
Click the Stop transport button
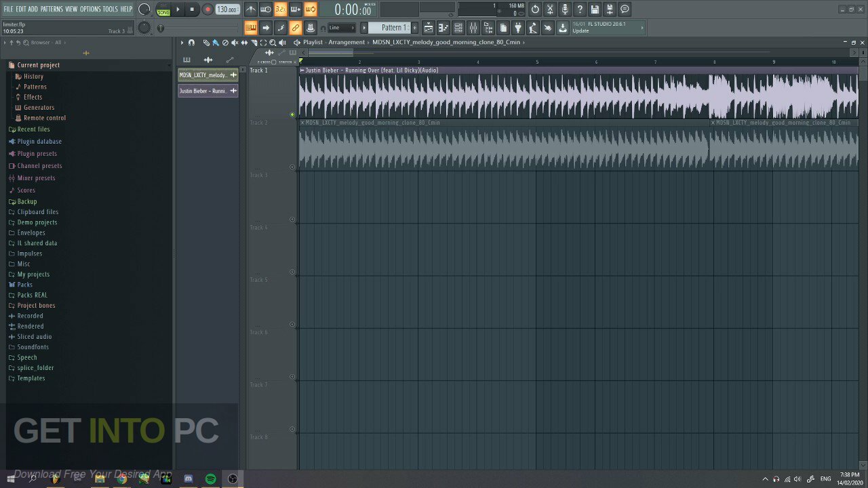pyautogui.click(x=193, y=9)
